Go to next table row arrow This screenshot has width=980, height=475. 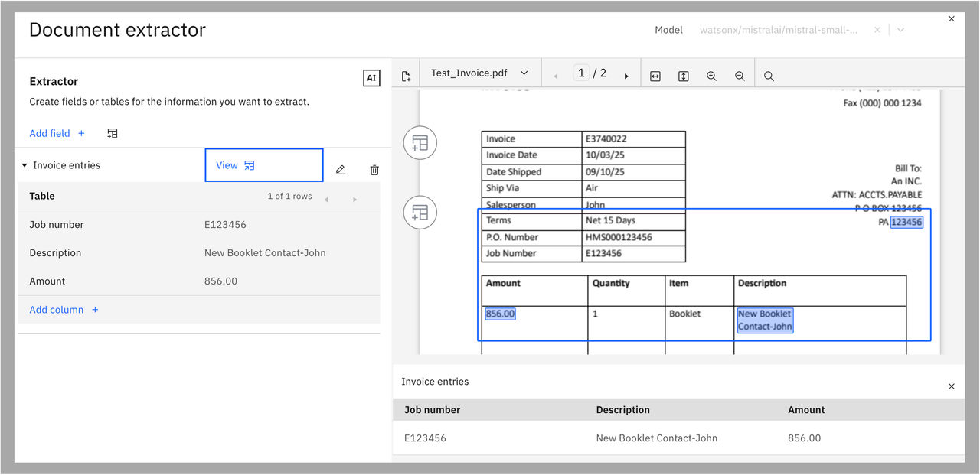click(x=354, y=200)
